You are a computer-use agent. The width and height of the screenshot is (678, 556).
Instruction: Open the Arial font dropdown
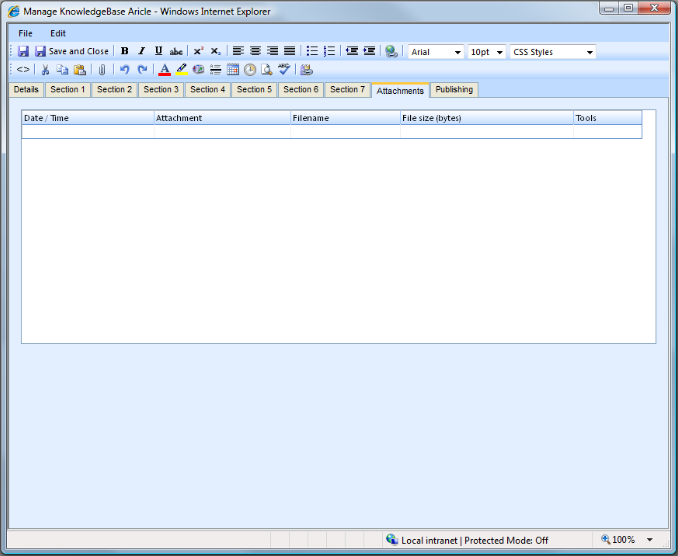pos(436,52)
